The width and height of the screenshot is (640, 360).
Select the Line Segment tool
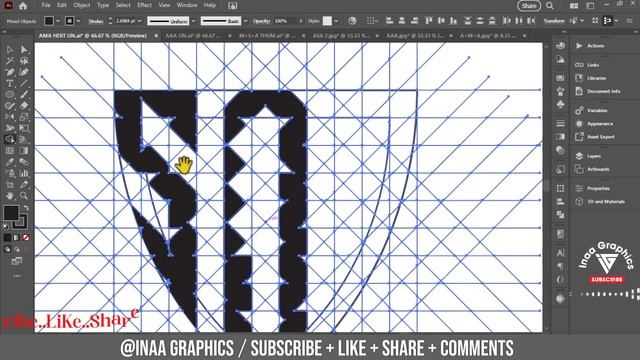point(24,84)
